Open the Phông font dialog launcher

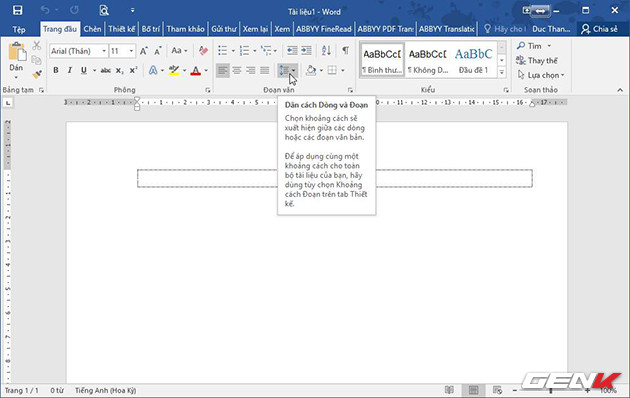[x=208, y=90]
